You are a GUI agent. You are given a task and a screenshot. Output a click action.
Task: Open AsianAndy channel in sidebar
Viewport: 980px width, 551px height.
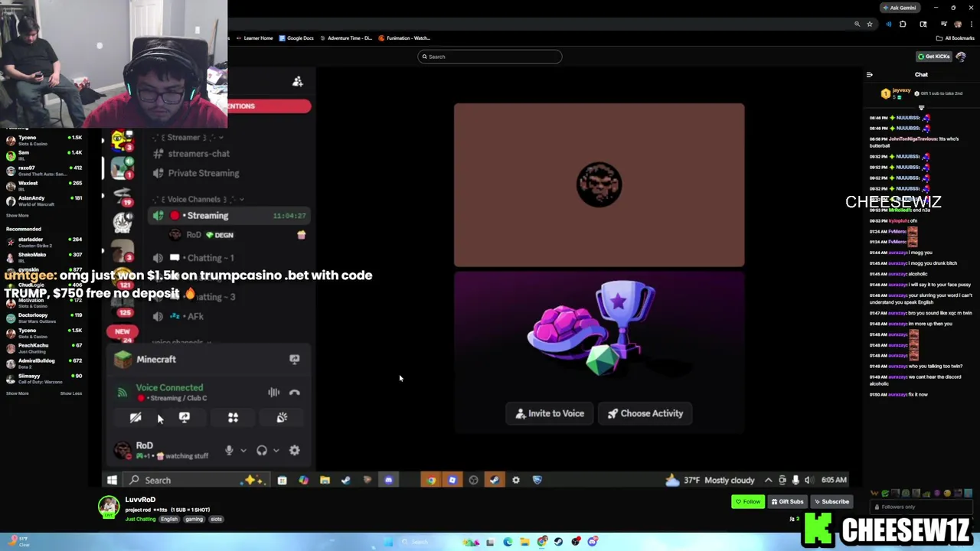click(44, 201)
